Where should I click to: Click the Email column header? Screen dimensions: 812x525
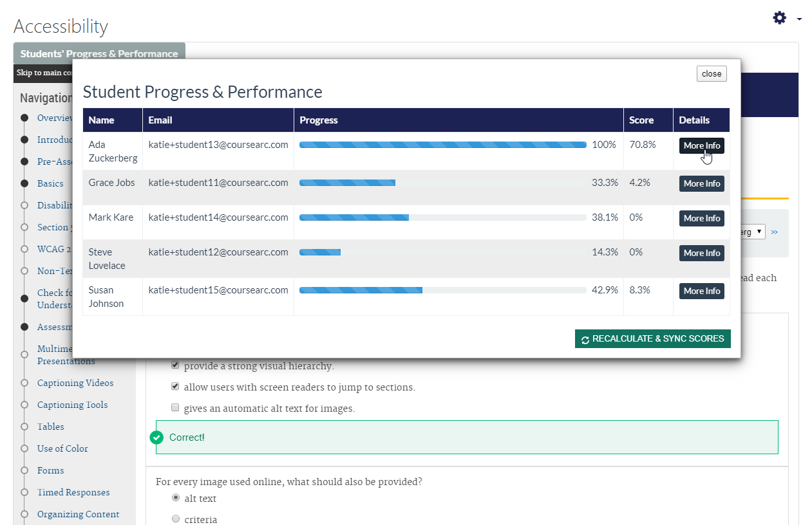click(218, 120)
